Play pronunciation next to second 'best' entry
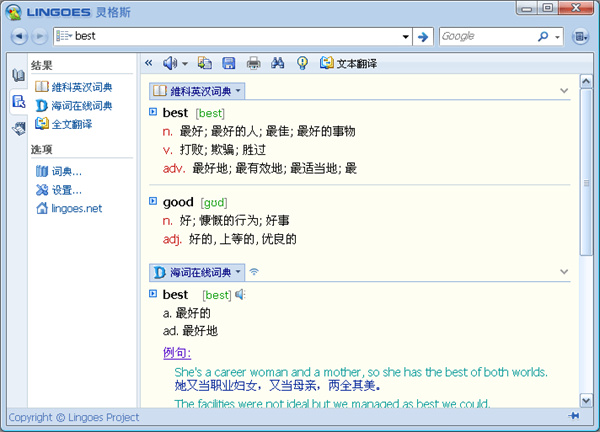 240,295
